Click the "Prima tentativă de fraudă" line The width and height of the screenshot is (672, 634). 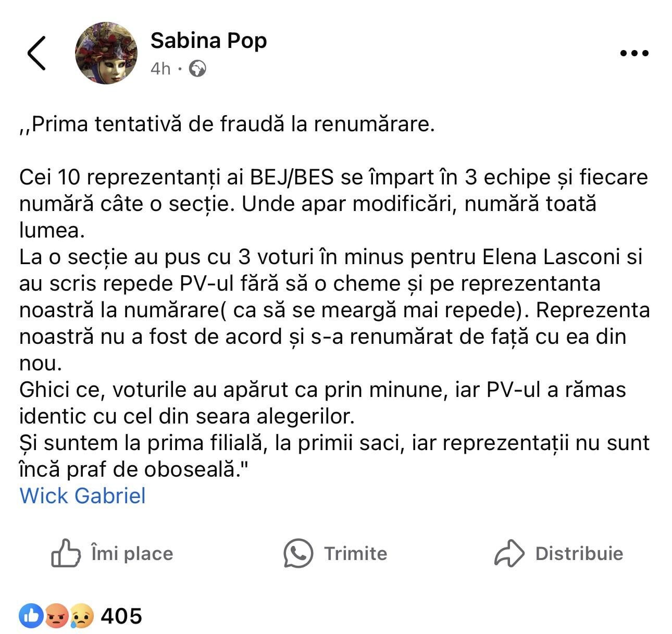(227, 125)
